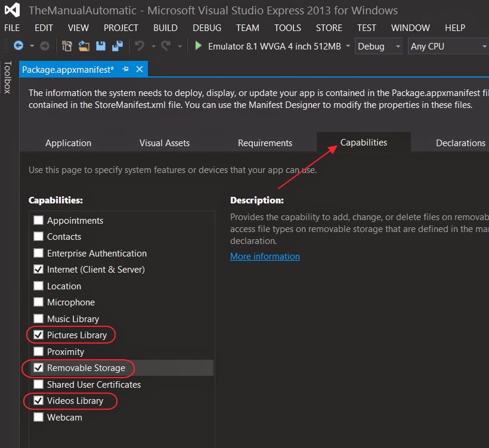
Task: Open the undo history dropdown arrow
Action: tap(153, 46)
